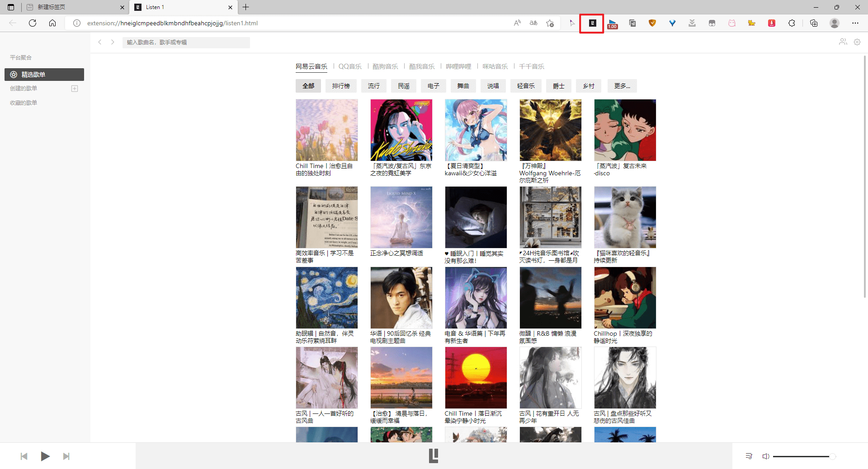This screenshot has width=868, height=469.
Task: Open the Chillhop 深夜独享 playlist cover
Action: pyautogui.click(x=625, y=298)
